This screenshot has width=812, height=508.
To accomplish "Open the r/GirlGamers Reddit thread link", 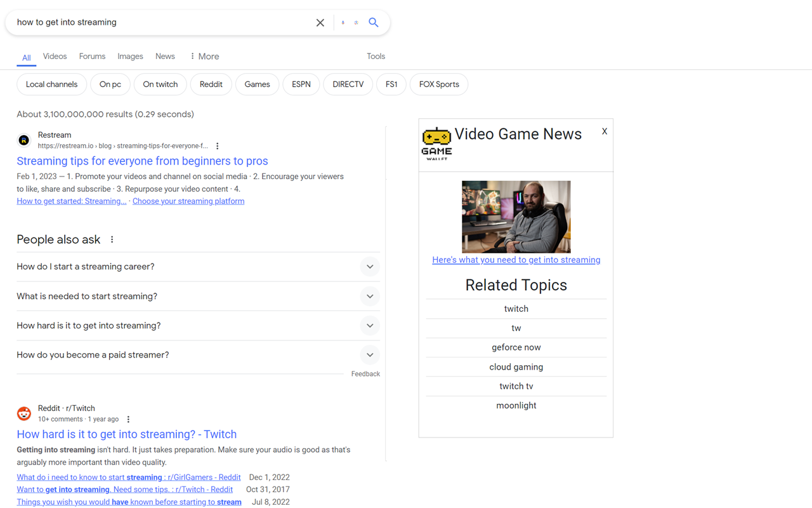I will pos(129,478).
